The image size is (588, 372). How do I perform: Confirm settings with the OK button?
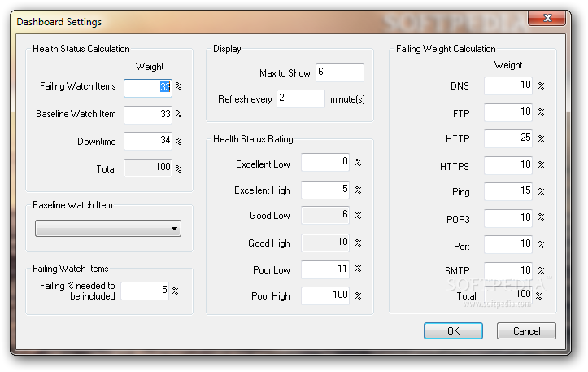point(453,330)
